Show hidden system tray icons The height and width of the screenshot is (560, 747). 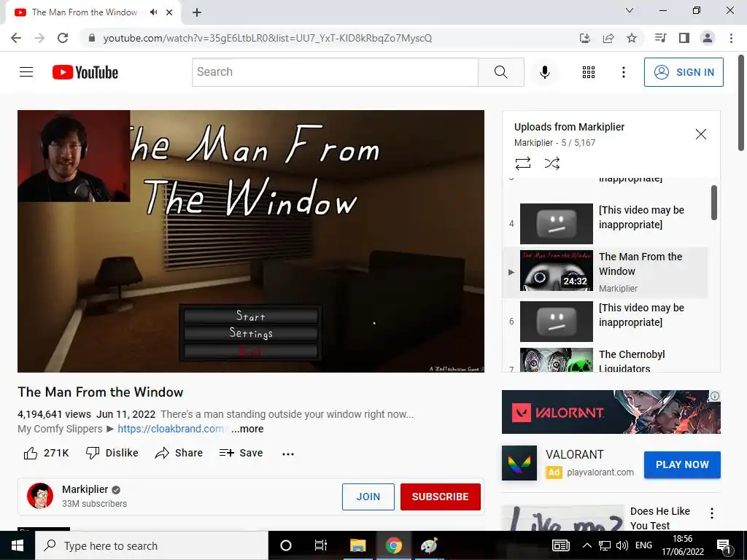pyautogui.click(x=587, y=545)
